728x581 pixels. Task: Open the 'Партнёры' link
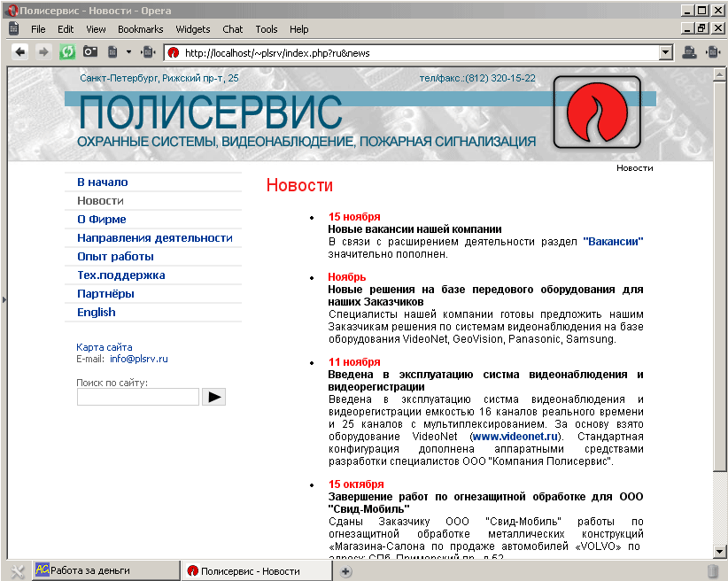pyautogui.click(x=105, y=293)
